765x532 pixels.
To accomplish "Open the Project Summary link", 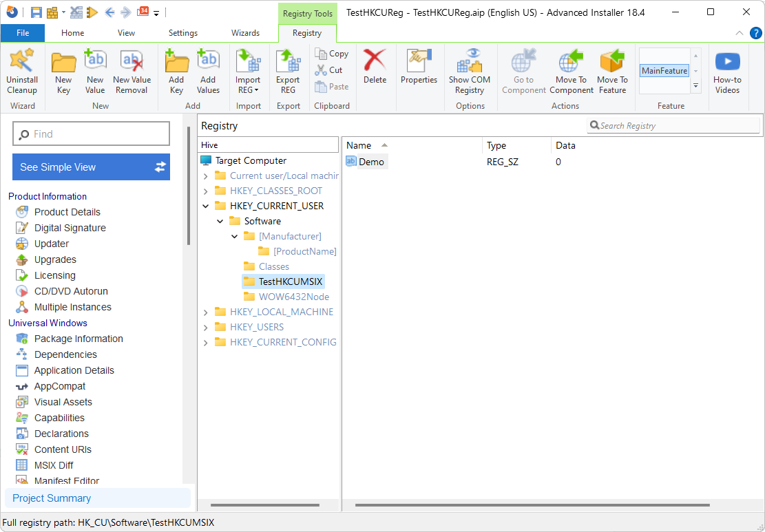I will 52,498.
